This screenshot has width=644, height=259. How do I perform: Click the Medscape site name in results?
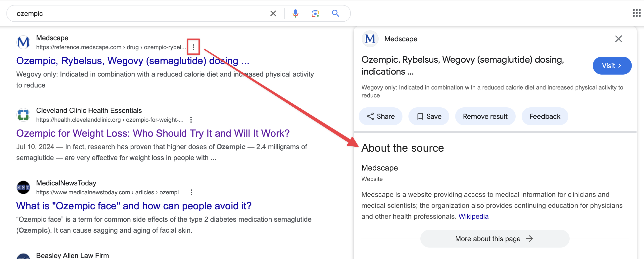pos(52,38)
